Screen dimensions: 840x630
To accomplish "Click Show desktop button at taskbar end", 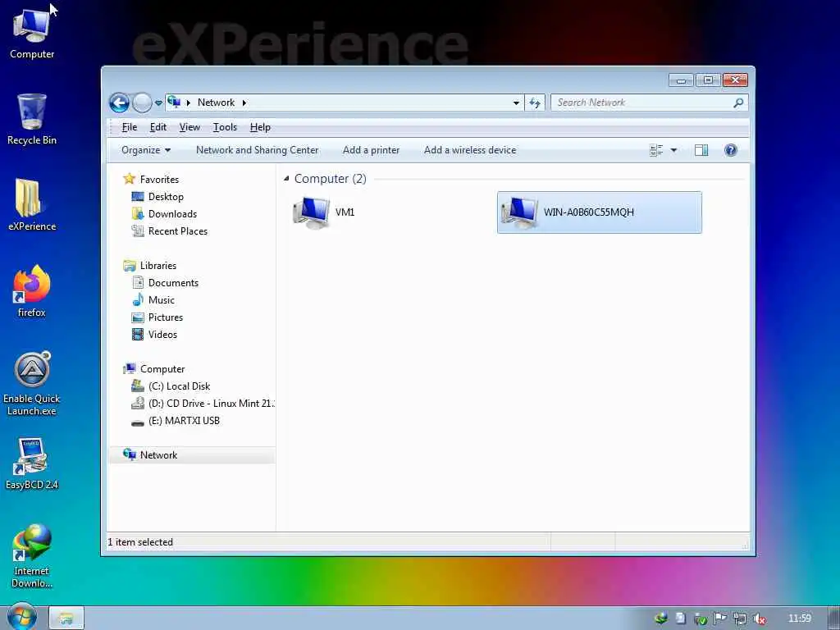I will tap(834, 619).
